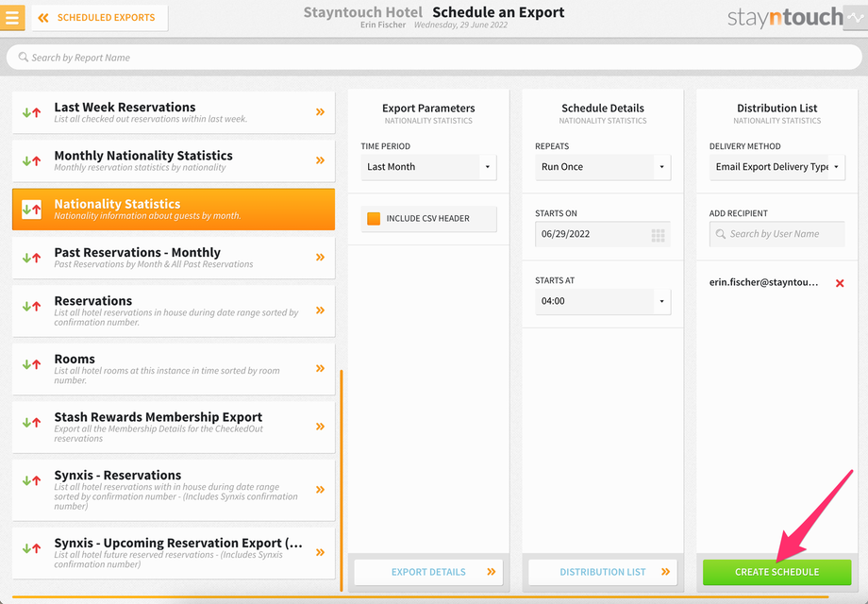This screenshot has width=868, height=604.
Task: Click export arrows icon for Reservations
Action: pyautogui.click(x=31, y=306)
